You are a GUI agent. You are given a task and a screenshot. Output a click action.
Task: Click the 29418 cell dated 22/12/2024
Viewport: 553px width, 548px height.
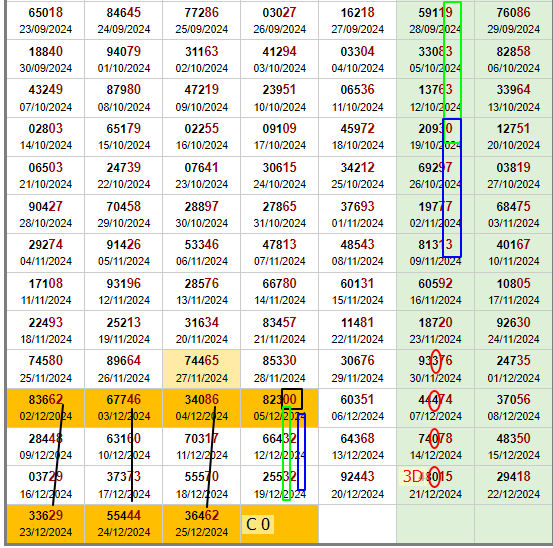(x=514, y=485)
